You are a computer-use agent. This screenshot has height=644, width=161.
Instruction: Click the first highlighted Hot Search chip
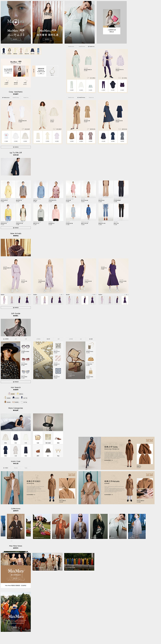(12, 394)
